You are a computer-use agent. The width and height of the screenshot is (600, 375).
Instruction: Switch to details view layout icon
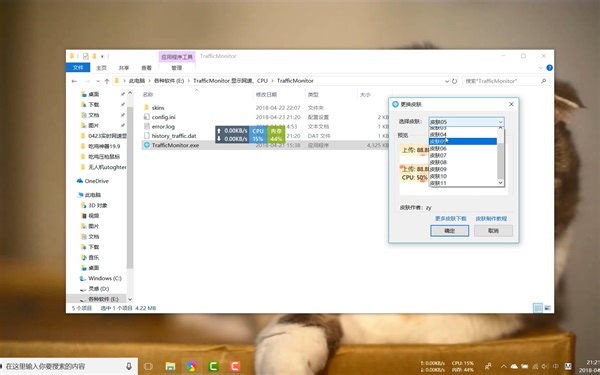[538, 308]
